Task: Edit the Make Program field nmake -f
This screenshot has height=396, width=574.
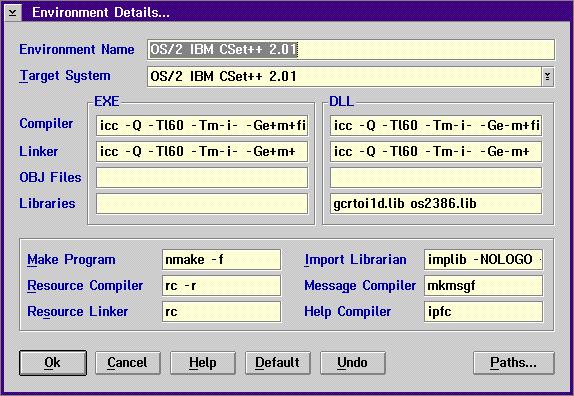Action: [221, 259]
